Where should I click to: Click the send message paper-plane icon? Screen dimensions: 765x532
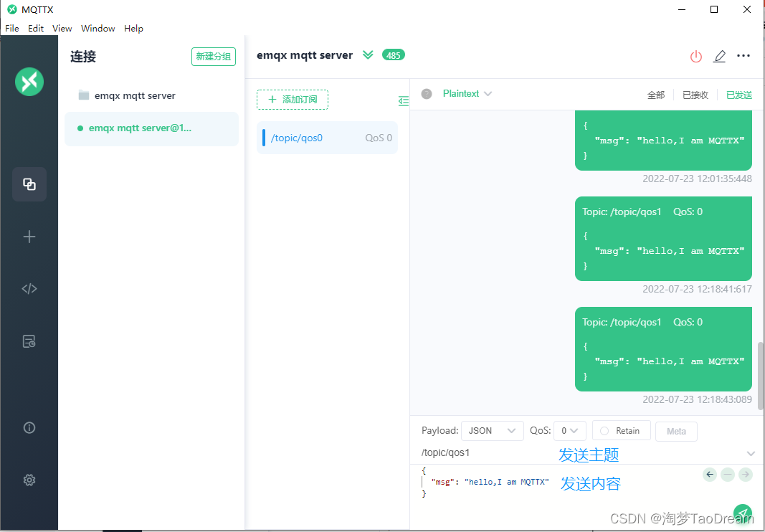point(743,513)
